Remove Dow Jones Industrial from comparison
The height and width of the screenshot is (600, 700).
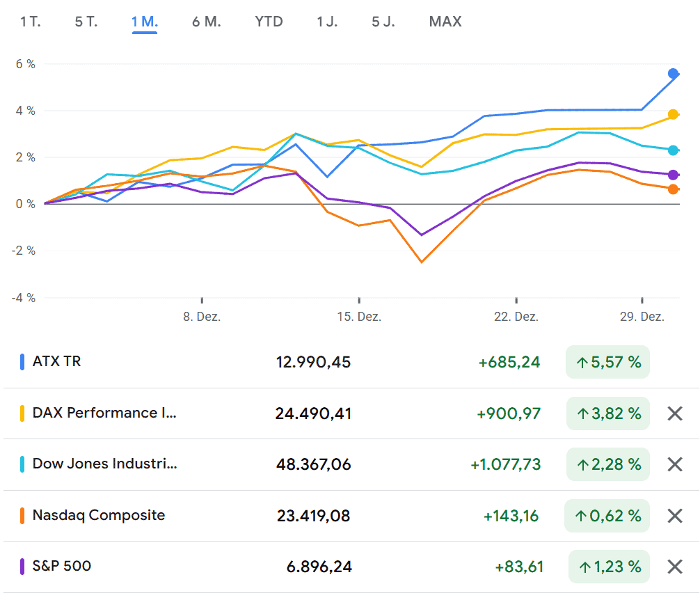click(x=674, y=464)
